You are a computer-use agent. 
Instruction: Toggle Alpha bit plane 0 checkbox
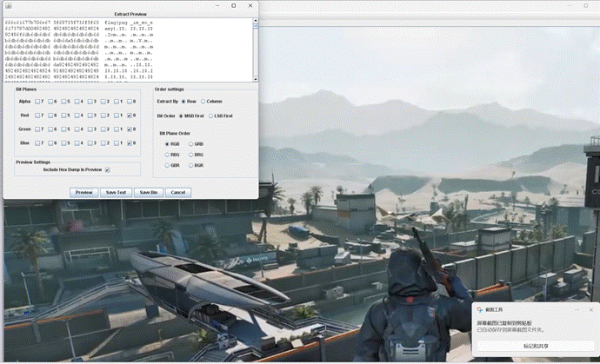click(x=130, y=102)
